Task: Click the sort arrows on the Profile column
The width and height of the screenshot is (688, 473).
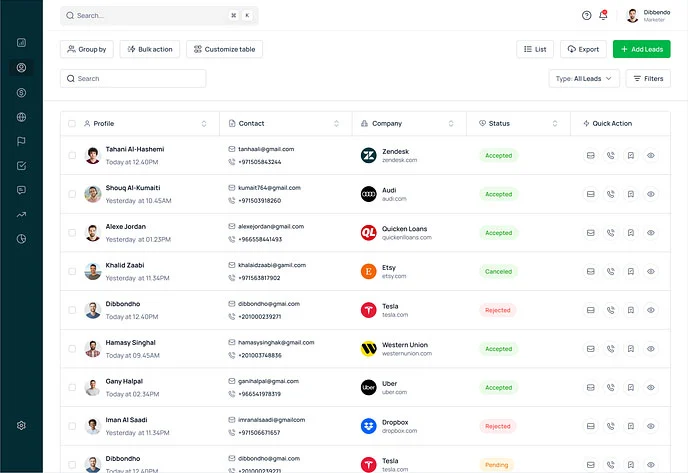Action: [x=204, y=124]
